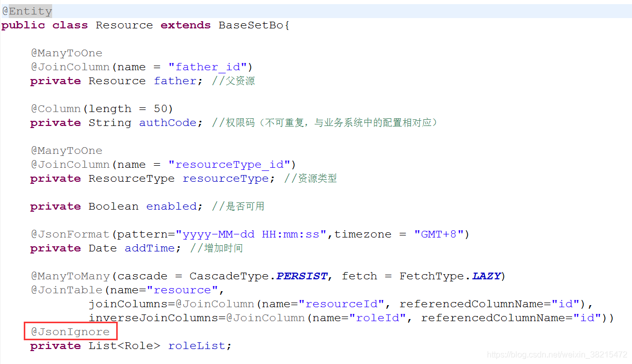632x364 pixels.
Task: Select the roleId inverse join column string
Action: click(x=378, y=318)
